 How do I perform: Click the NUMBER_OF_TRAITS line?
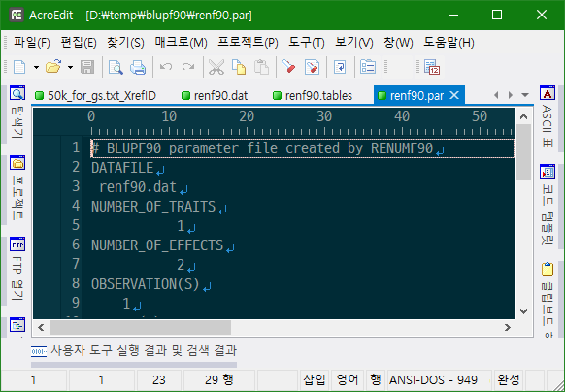click(x=153, y=208)
